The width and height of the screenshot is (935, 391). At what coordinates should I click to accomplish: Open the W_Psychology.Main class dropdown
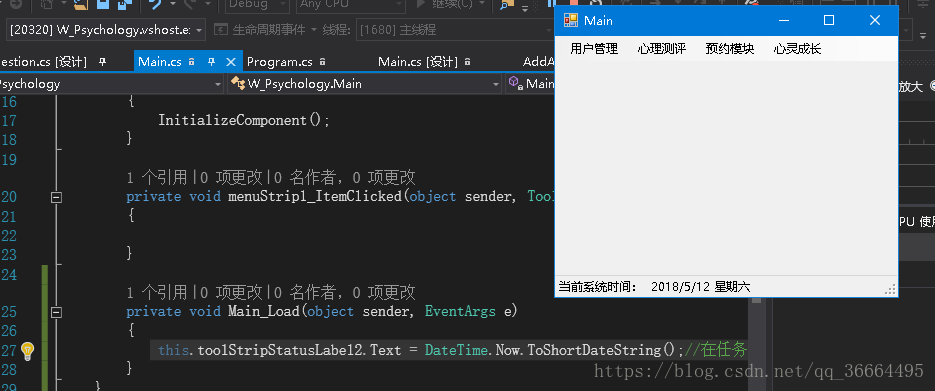364,84
